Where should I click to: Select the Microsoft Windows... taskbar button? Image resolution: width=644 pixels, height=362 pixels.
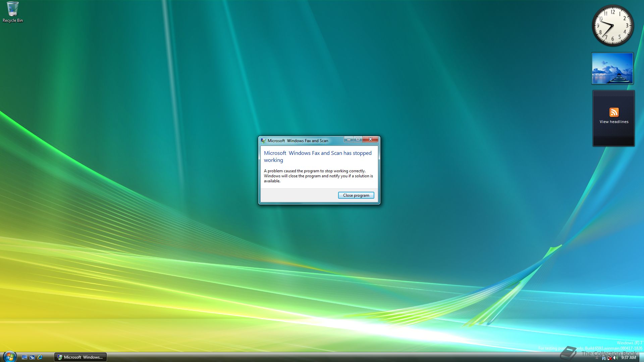click(80, 357)
